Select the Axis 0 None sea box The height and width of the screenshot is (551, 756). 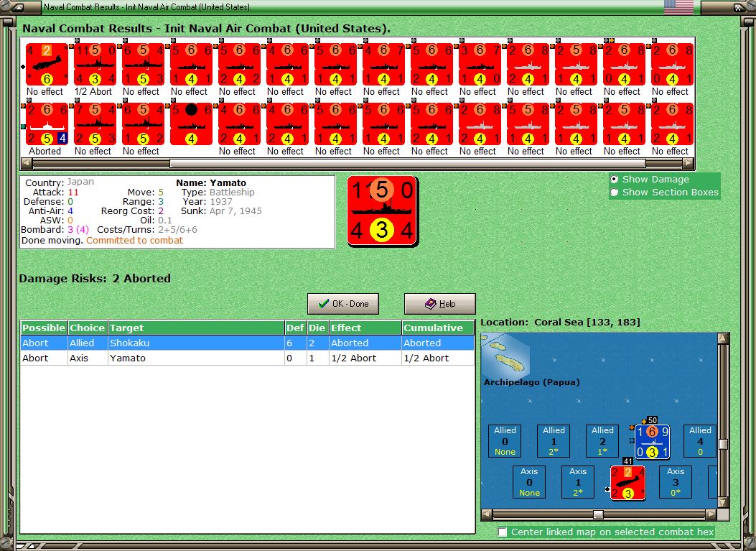(529, 482)
